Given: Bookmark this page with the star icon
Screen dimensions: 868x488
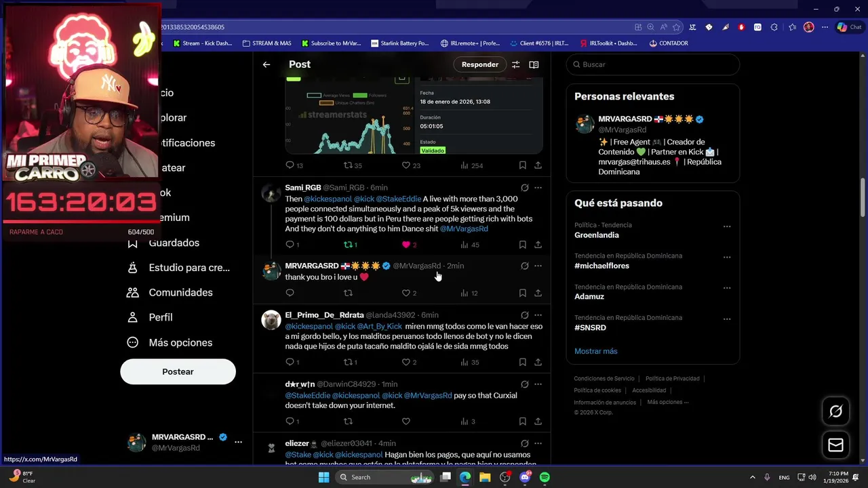Looking at the screenshot, I should click(x=676, y=27).
